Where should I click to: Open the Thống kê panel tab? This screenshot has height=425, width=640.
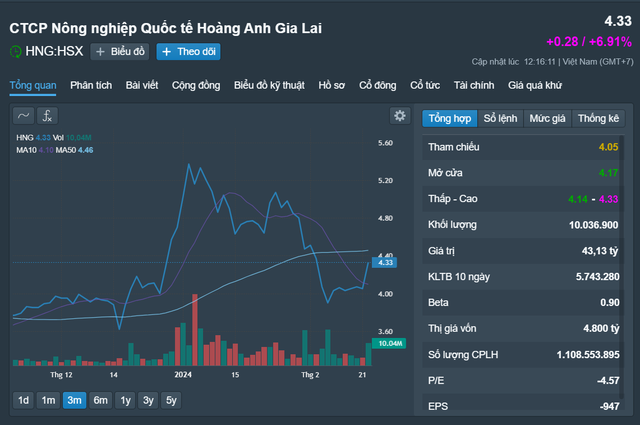point(598,118)
